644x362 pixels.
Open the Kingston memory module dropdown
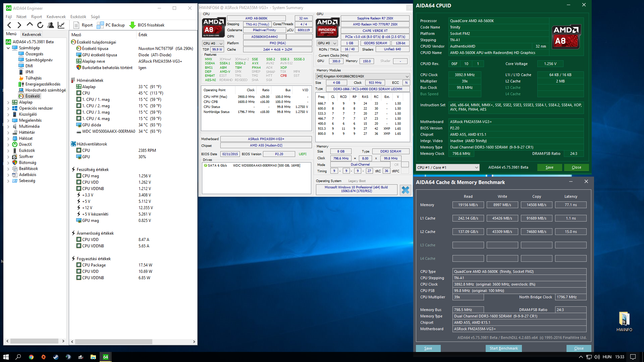tap(363, 76)
